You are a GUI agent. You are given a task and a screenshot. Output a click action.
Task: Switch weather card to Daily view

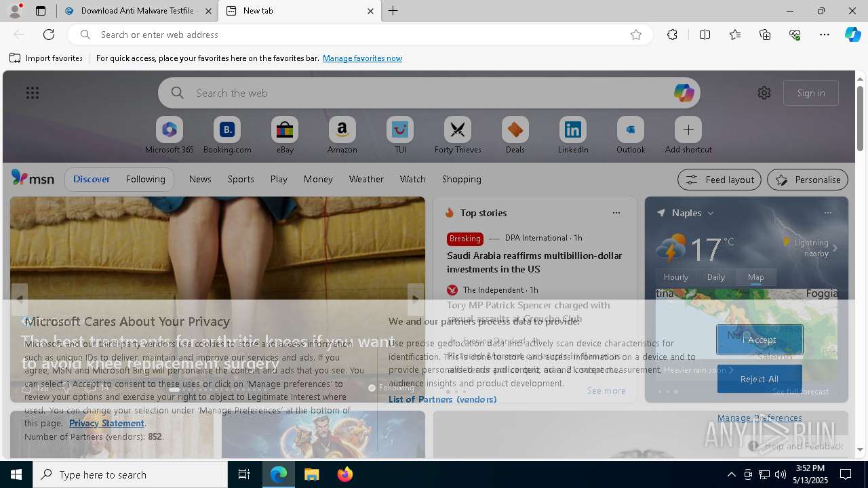[x=716, y=277]
